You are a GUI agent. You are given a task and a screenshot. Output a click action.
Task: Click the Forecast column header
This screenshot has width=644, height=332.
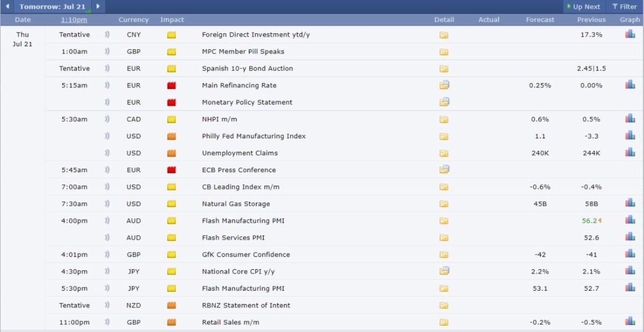(x=540, y=20)
